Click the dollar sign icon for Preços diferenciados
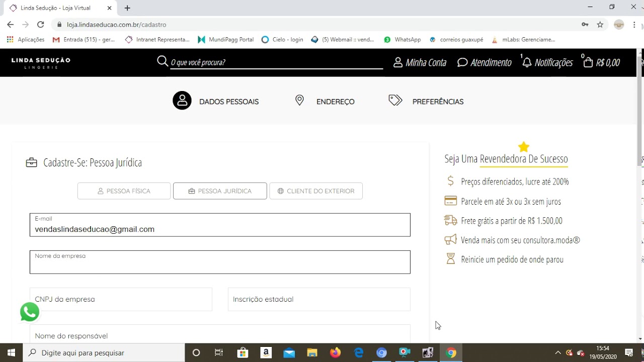The width and height of the screenshot is (644, 362). click(450, 181)
